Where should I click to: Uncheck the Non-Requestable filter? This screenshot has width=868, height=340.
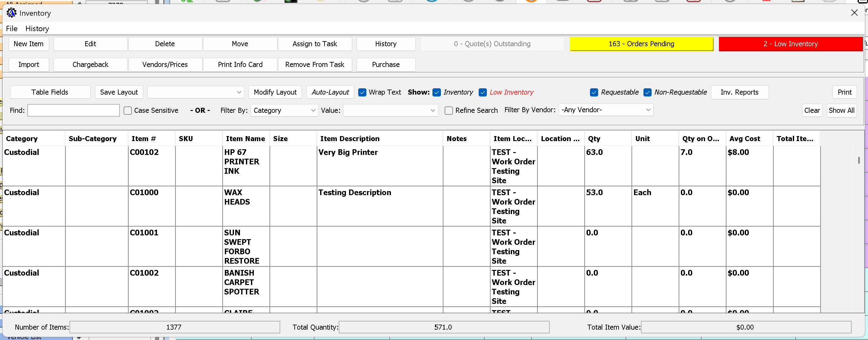(x=647, y=92)
